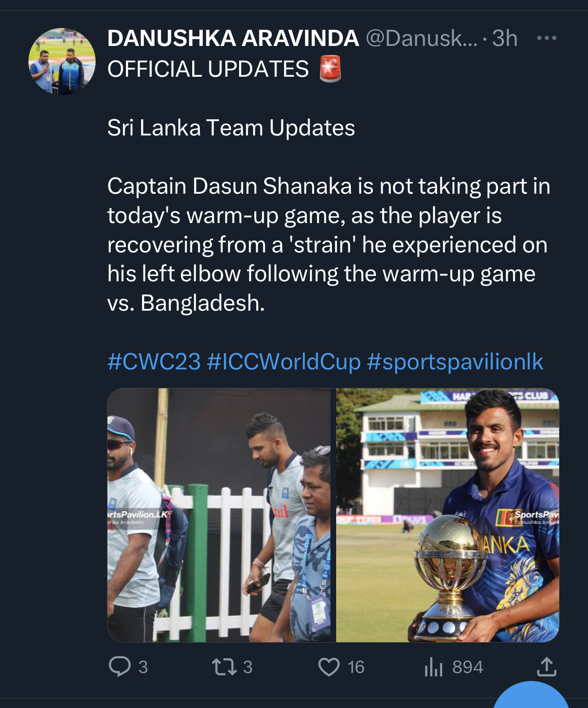Open the #sportspavilionlk hashtag
The width and height of the screenshot is (588, 708).
[455, 361]
